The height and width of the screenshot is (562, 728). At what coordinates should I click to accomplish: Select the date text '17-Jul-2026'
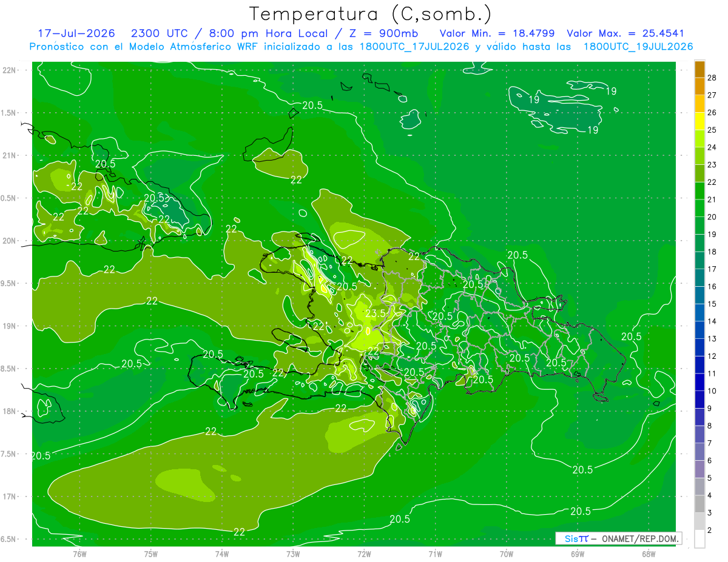tap(78, 33)
